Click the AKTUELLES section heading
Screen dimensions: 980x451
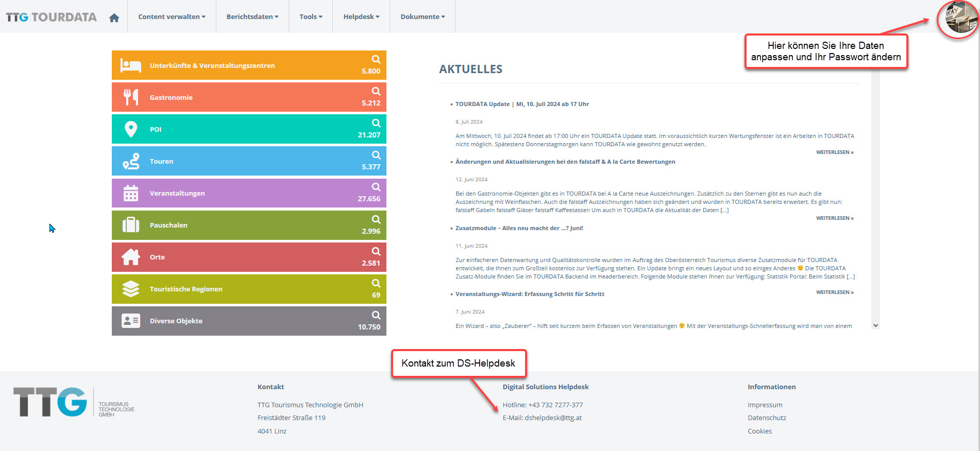pyautogui.click(x=471, y=69)
